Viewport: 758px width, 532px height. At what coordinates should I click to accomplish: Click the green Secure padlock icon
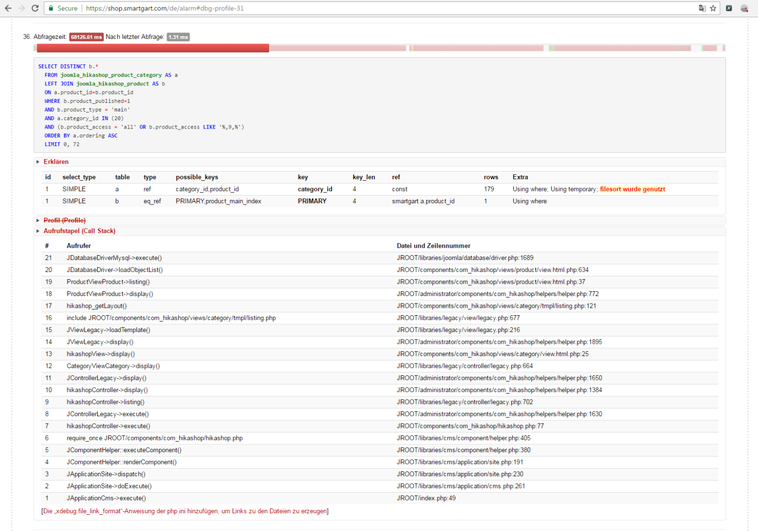51,8
